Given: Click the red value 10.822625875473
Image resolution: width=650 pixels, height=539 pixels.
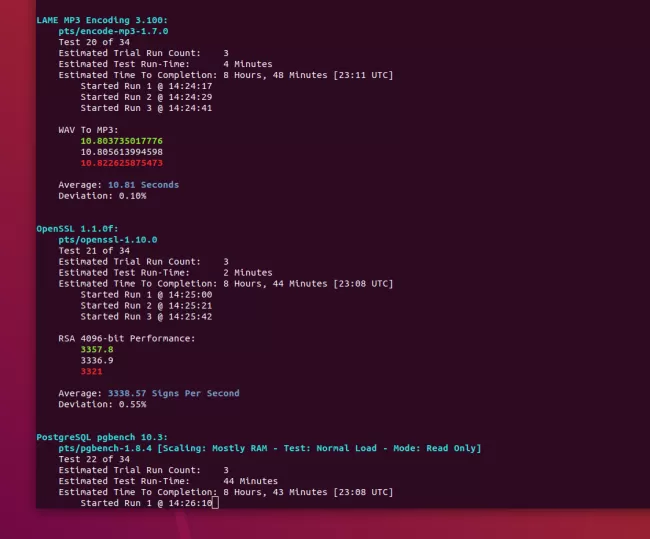Looking at the screenshot, I should click(x=121, y=163).
